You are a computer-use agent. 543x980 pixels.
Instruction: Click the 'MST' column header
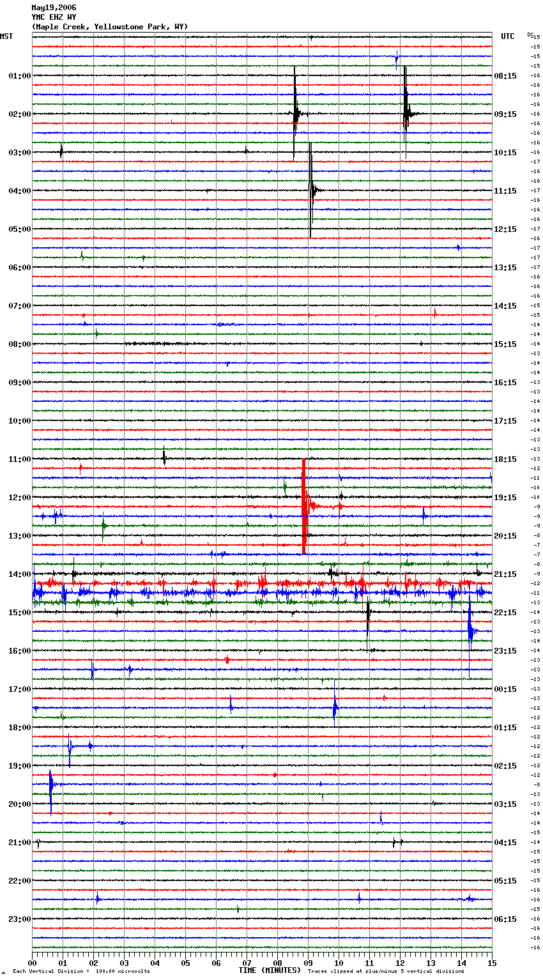pos(6,36)
